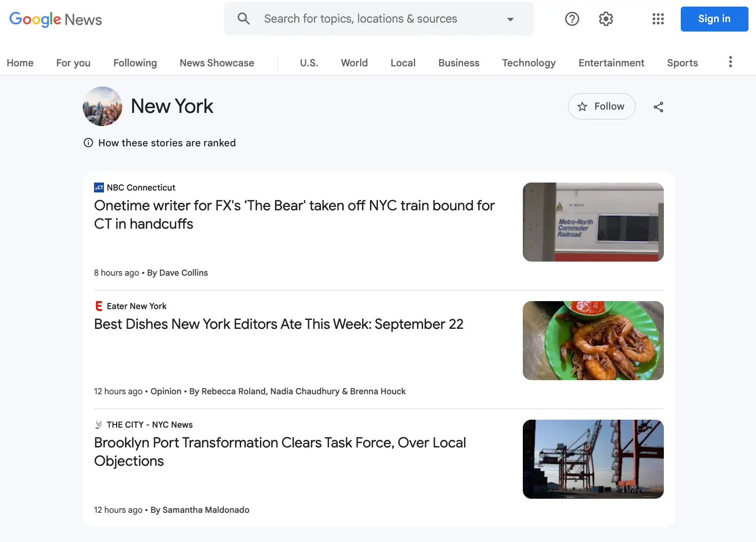Open settings gear icon

pyautogui.click(x=606, y=19)
